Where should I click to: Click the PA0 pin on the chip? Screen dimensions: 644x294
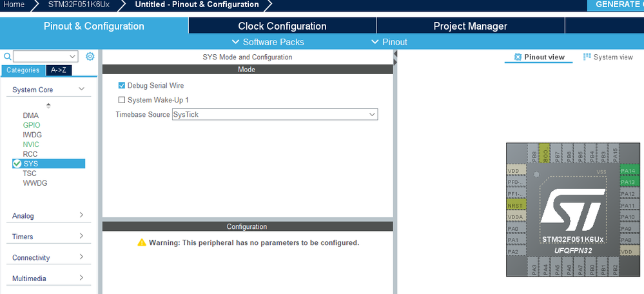coord(516,229)
